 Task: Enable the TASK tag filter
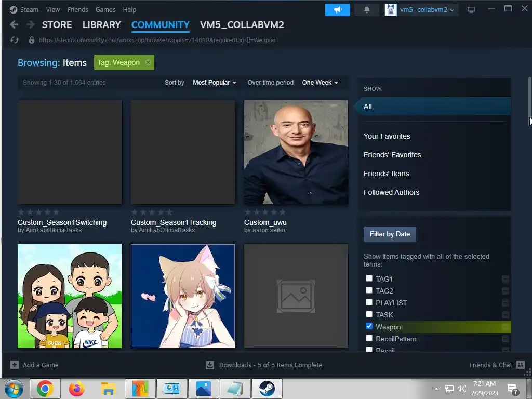click(x=369, y=314)
